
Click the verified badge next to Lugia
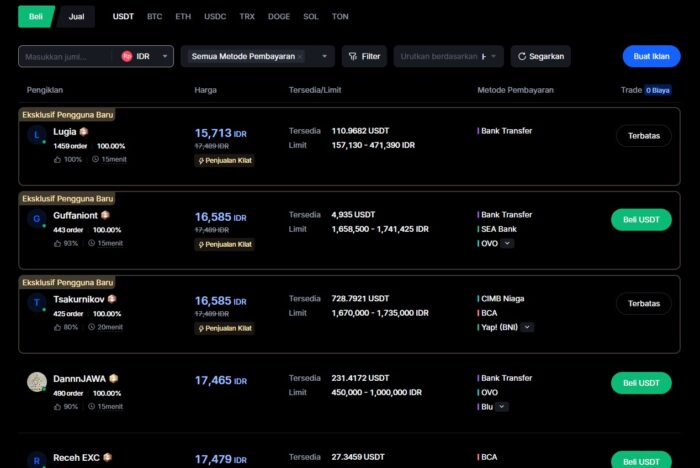83,131
